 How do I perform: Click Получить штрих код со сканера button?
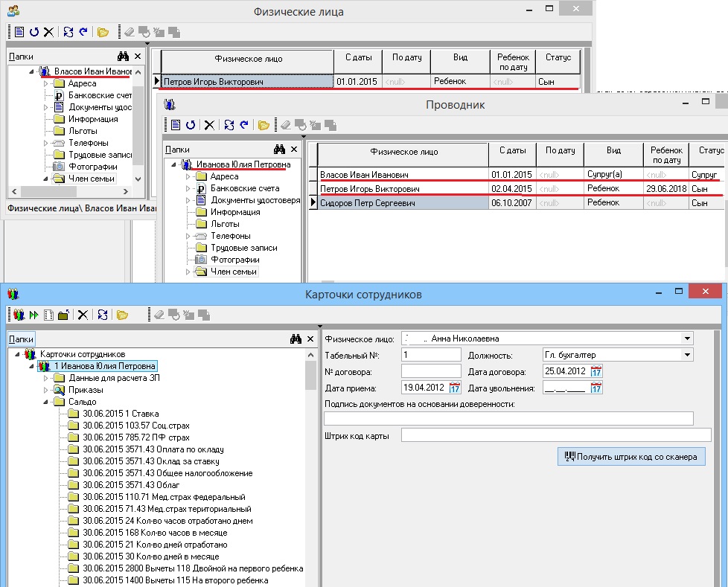click(x=631, y=457)
